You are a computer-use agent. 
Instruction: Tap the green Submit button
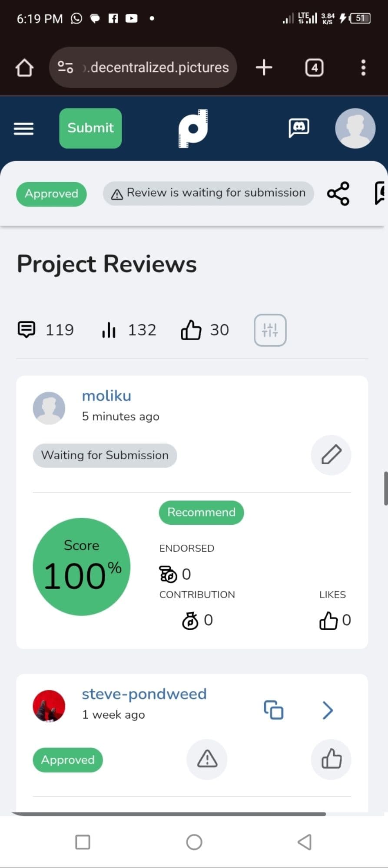point(90,128)
